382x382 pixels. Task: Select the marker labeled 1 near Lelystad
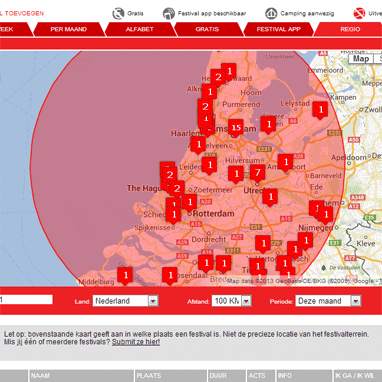point(320,110)
